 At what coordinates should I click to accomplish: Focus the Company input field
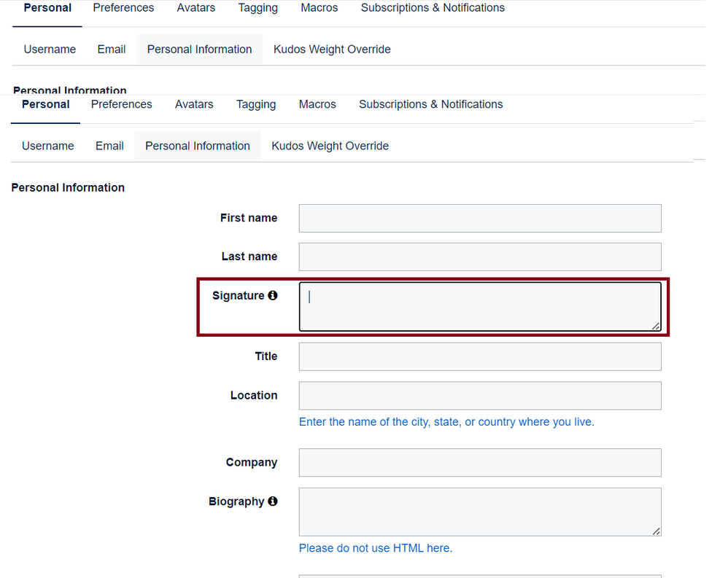pyautogui.click(x=480, y=462)
